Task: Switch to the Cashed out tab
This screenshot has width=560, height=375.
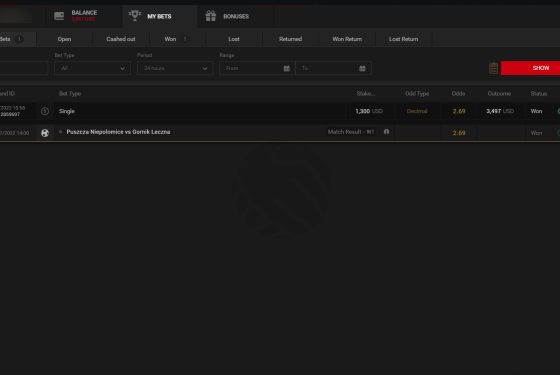Action: (121, 39)
